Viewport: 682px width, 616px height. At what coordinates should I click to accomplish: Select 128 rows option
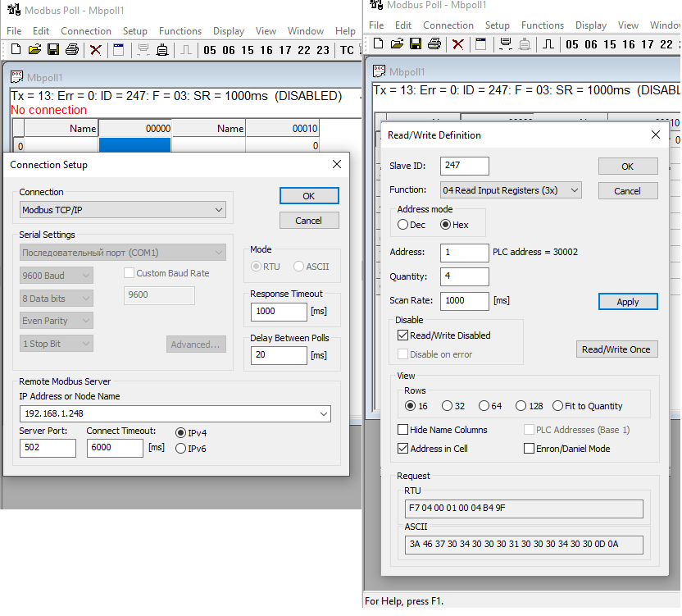click(x=521, y=406)
